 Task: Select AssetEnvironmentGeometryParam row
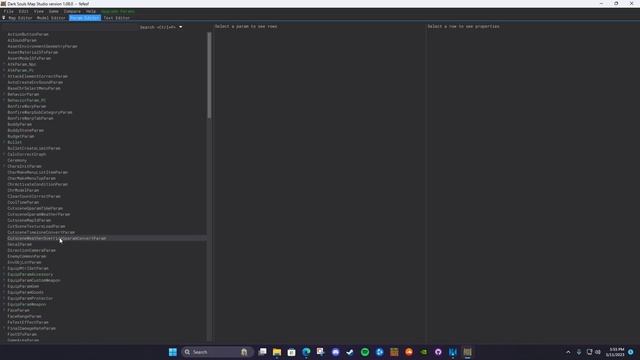point(42,47)
